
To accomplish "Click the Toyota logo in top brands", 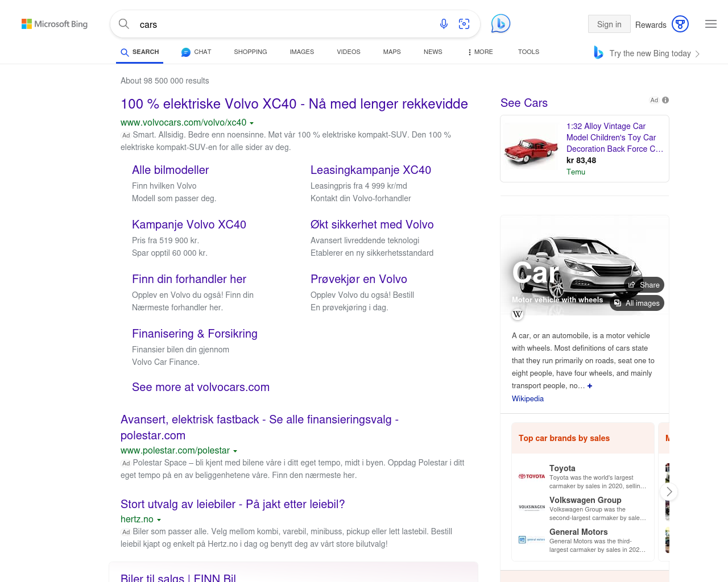I will pos(532,476).
